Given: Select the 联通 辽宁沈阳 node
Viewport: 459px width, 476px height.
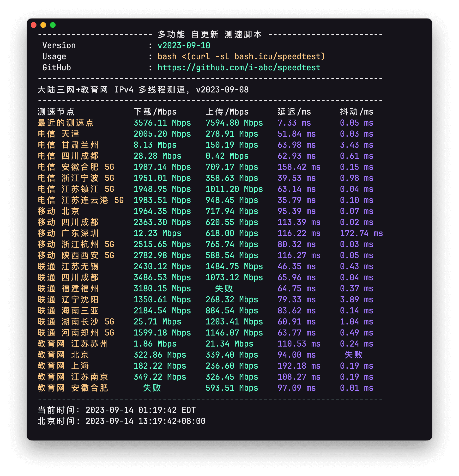Looking at the screenshot, I should (68, 300).
